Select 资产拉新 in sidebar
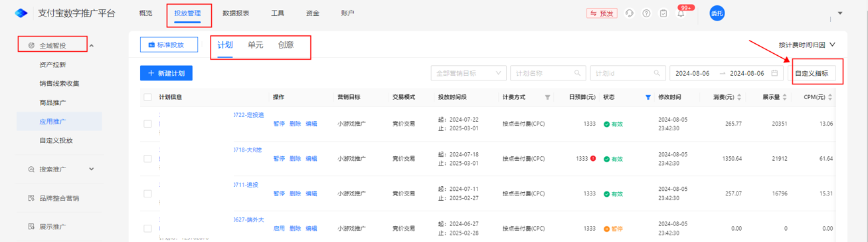 click(52, 64)
